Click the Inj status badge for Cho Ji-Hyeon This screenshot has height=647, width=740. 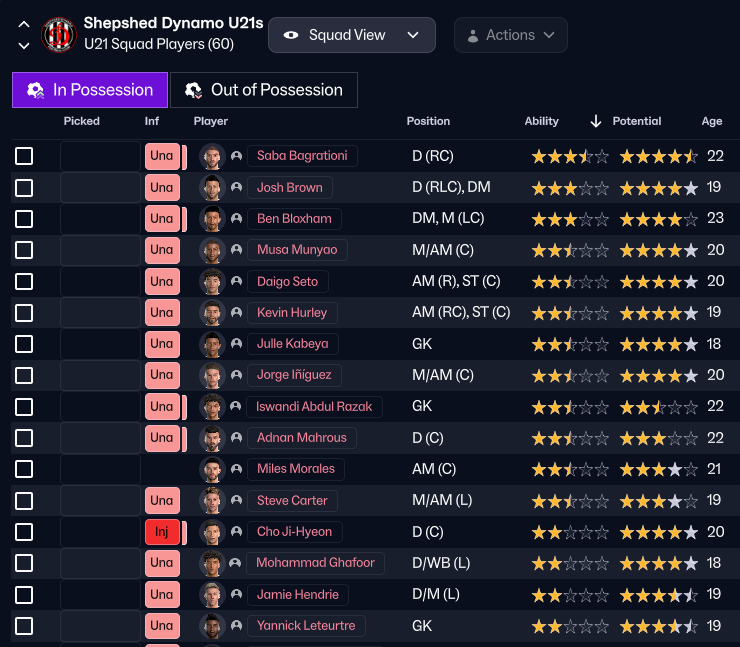pyautogui.click(x=162, y=532)
